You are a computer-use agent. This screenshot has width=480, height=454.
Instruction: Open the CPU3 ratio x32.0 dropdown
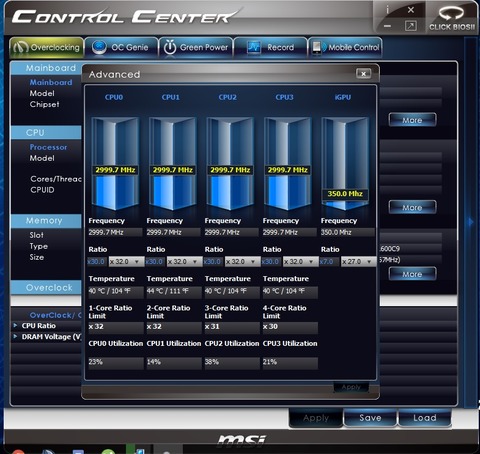point(300,262)
